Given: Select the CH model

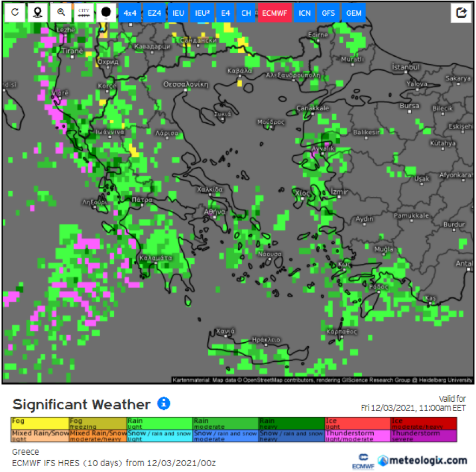Looking at the screenshot, I should (246, 13).
